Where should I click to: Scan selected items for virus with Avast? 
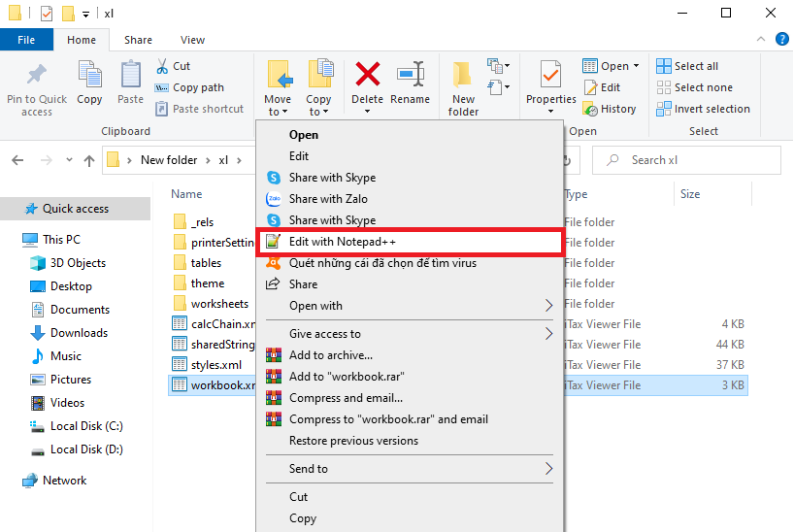pos(382,263)
